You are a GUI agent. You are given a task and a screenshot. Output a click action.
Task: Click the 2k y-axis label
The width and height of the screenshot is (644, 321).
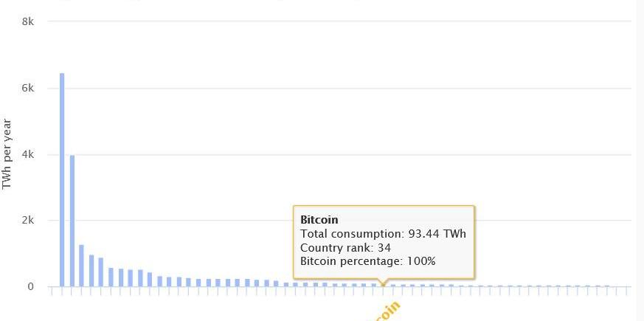pyautogui.click(x=28, y=221)
